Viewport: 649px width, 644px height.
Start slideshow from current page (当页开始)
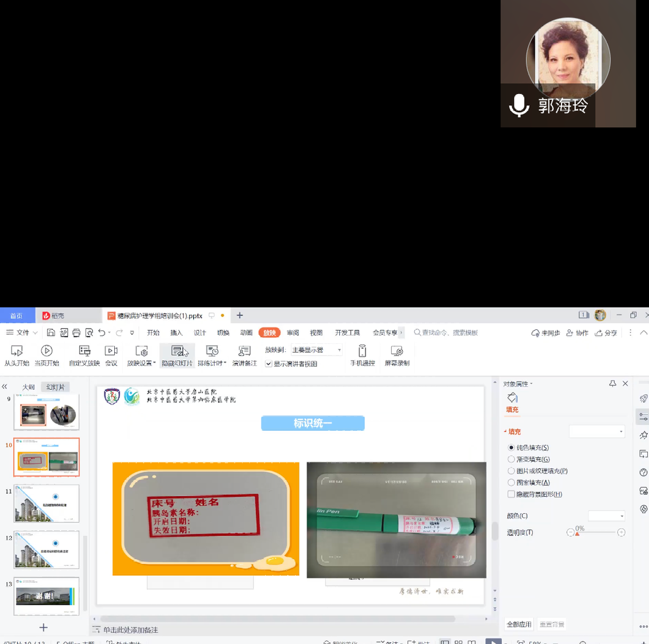[46, 351]
